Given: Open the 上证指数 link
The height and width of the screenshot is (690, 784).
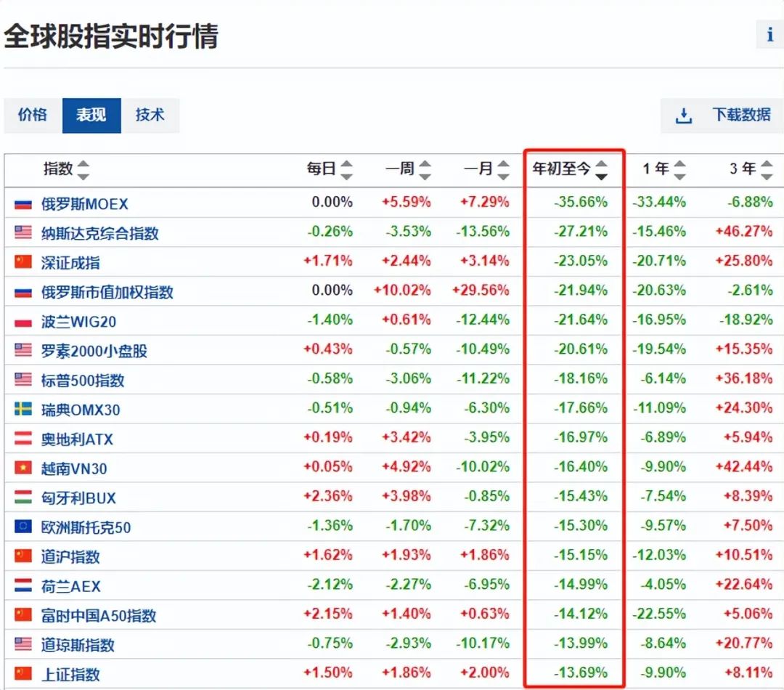Looking at the screenshot, I should coord(70,675).
